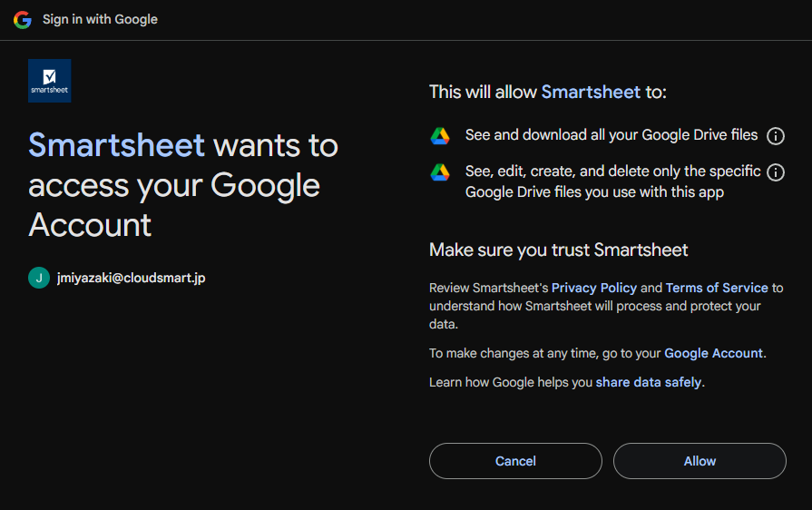Open the Terms of Service link

[x=717, y=288]
